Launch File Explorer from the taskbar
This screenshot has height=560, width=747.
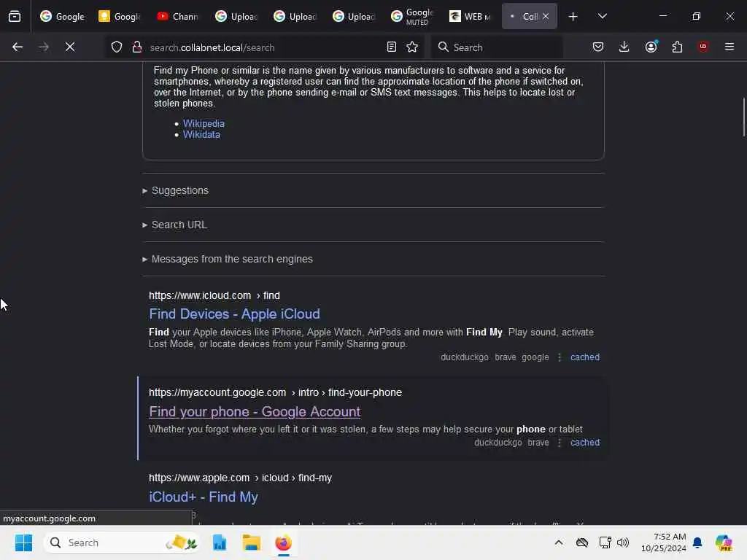tap(251, 542)
